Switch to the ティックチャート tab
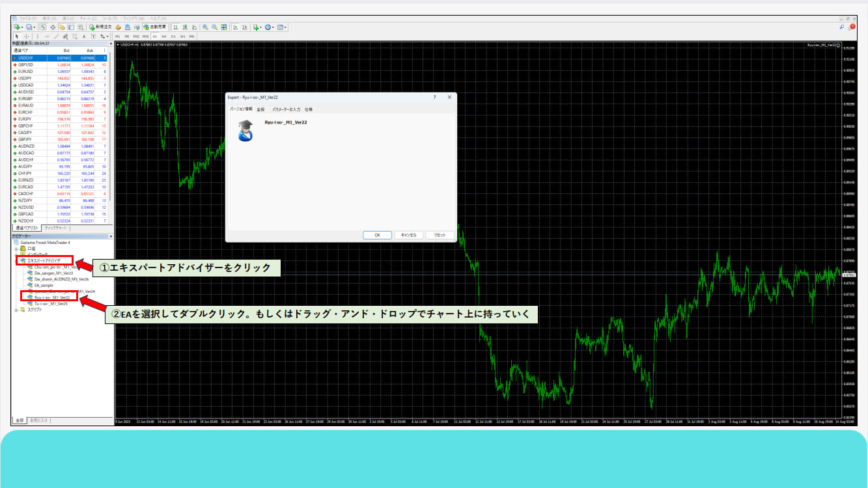Image resolution: width=868 pixels, height=488 pixels. [x=55, y=228]
